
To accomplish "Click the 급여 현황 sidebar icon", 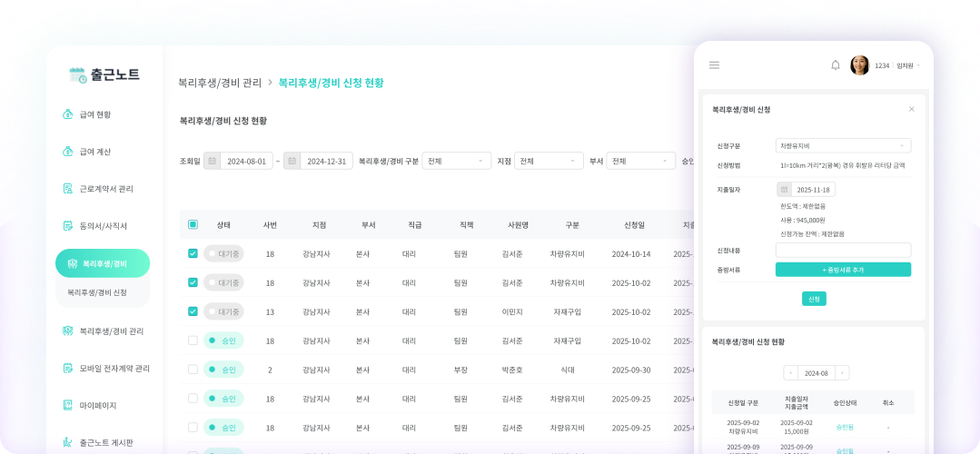I will (x=68, y=114).
